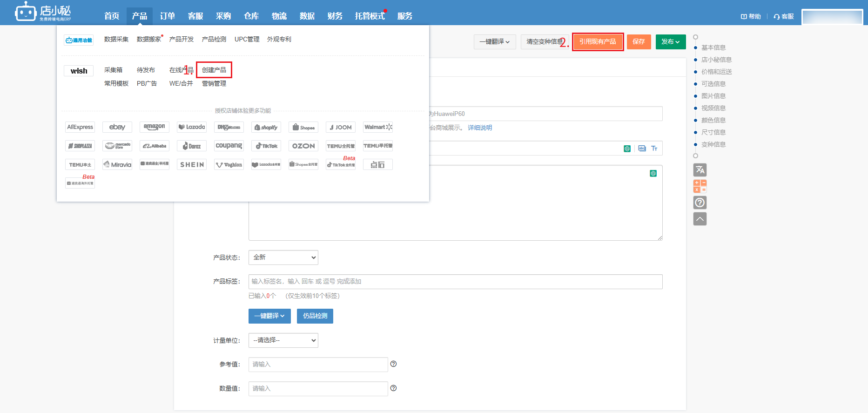
Task: Open the TEMU本土 platform logo
Action: coord(80,164)
